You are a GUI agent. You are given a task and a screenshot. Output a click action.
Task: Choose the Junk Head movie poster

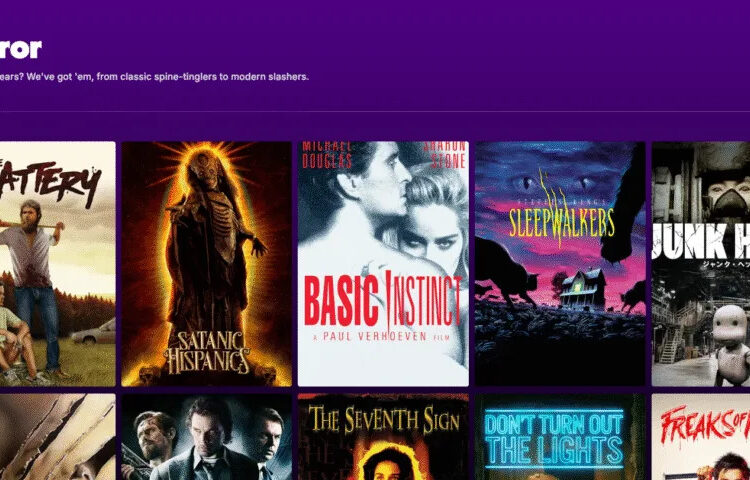tap(701, 264)
